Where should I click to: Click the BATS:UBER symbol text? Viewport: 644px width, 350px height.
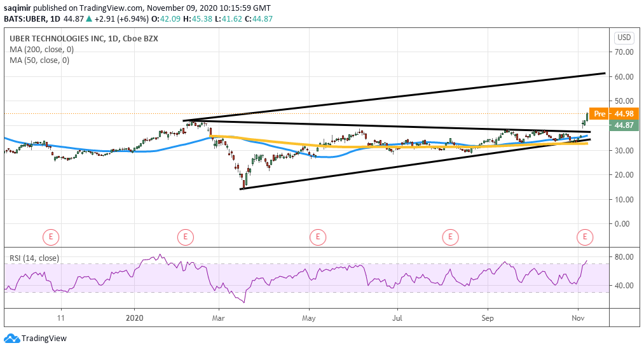[25, 19]
